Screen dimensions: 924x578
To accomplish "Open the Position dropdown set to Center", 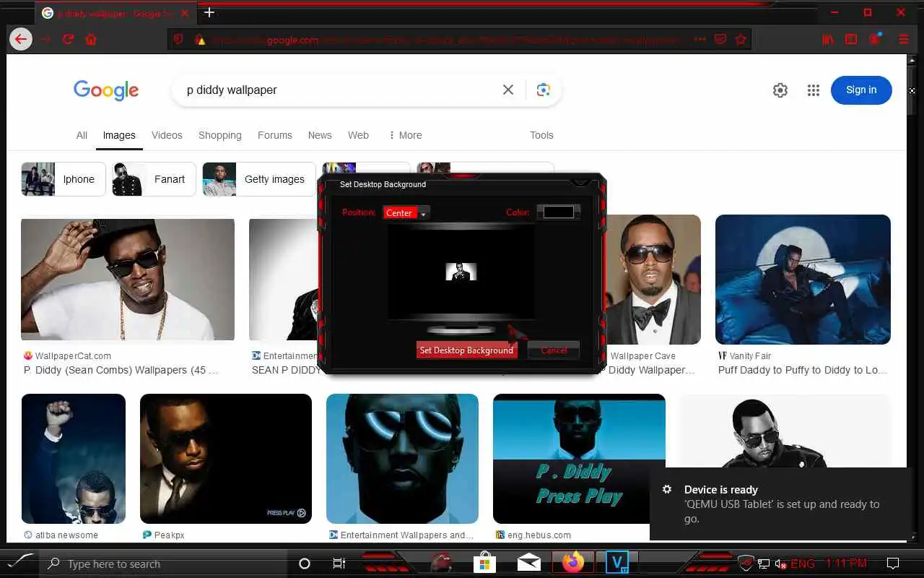I will [x=406, y=212].
